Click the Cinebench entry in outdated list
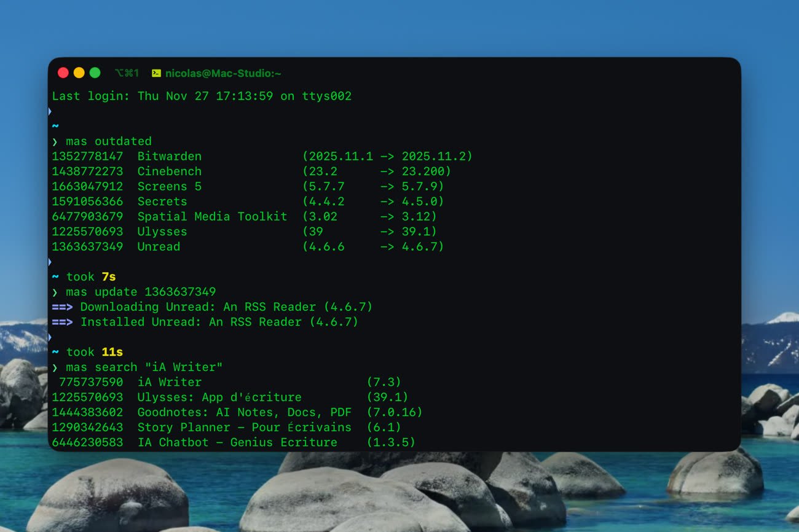 click(169, 171)
